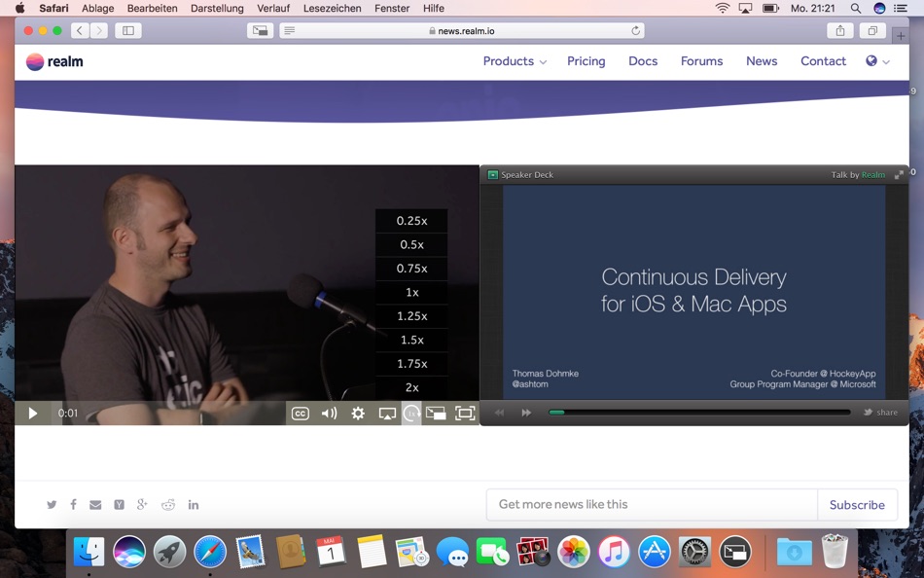Switch to the News section
This screenshot has height=578, width=924.
click(762, 61)
